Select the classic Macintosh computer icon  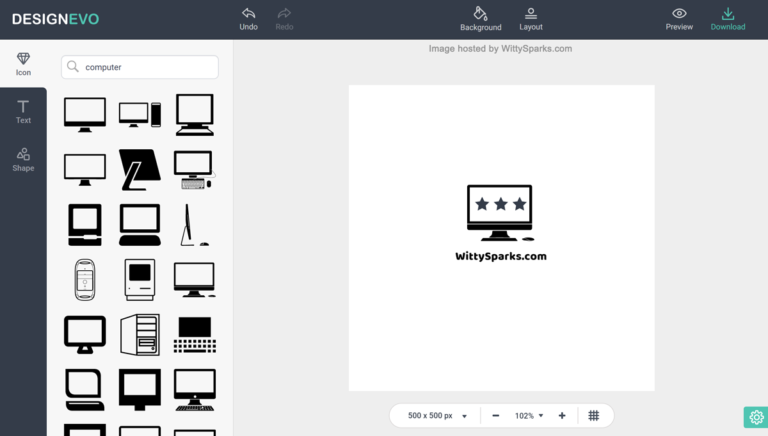click(x=140, y=280)
